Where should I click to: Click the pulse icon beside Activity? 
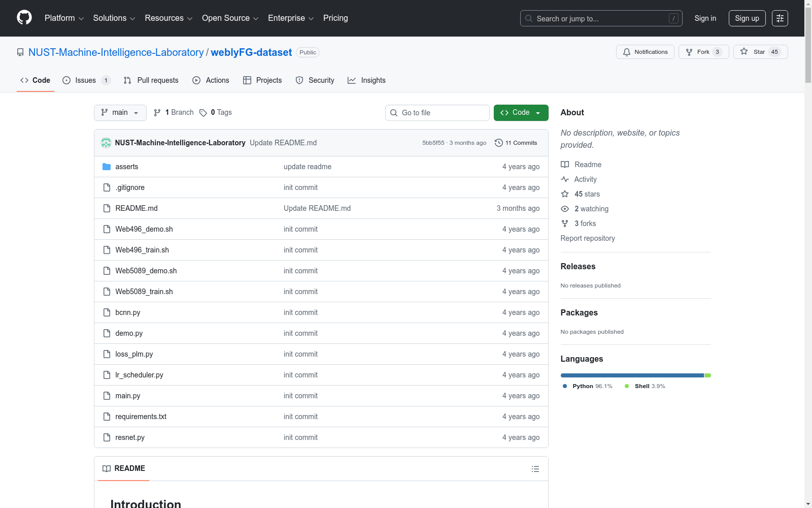pos(565,179)
